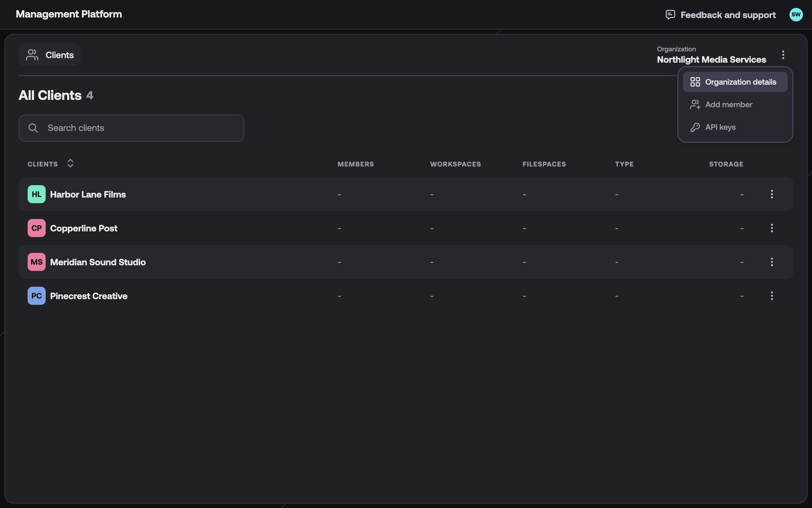
Task: Click the TYPE column header
Action: tap(625, 164)
